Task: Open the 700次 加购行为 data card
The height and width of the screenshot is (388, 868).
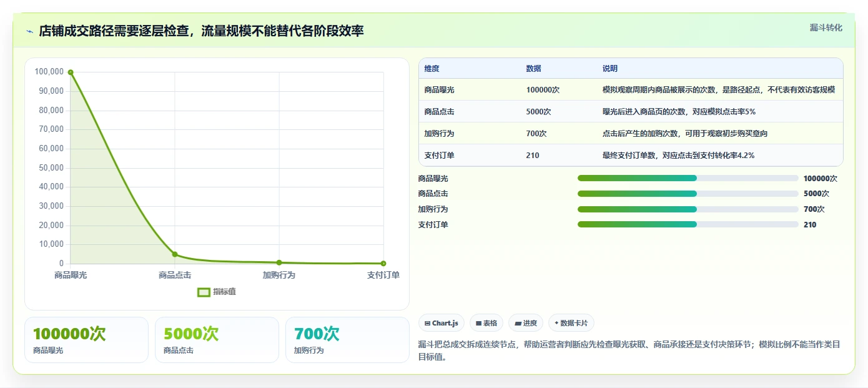Action: click(347, 340)
